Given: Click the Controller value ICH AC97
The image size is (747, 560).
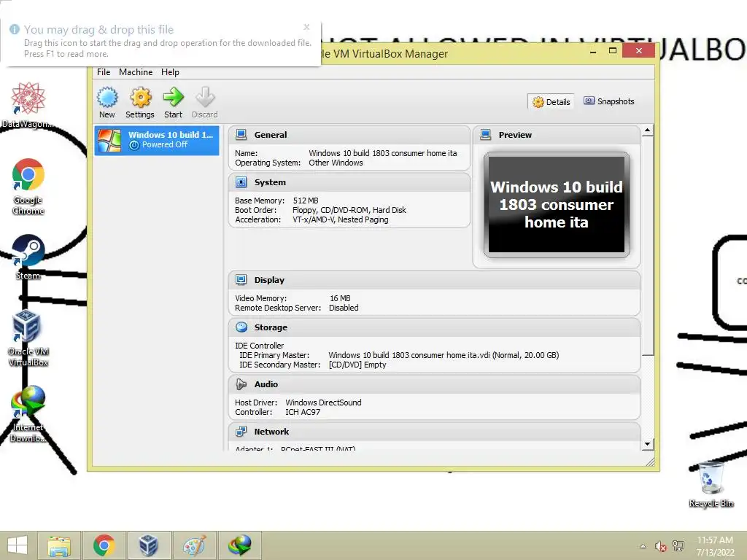Looking at the screenshot, I should tap(303, 413).
